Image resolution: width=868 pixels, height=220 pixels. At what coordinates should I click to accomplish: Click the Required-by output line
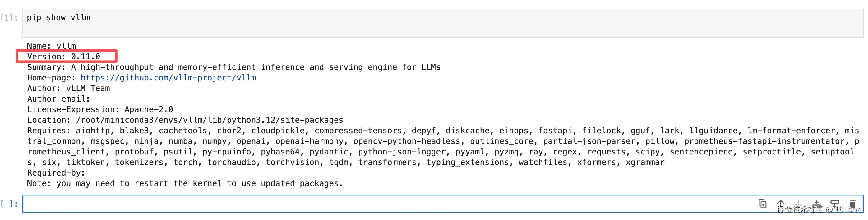point(56,173)
